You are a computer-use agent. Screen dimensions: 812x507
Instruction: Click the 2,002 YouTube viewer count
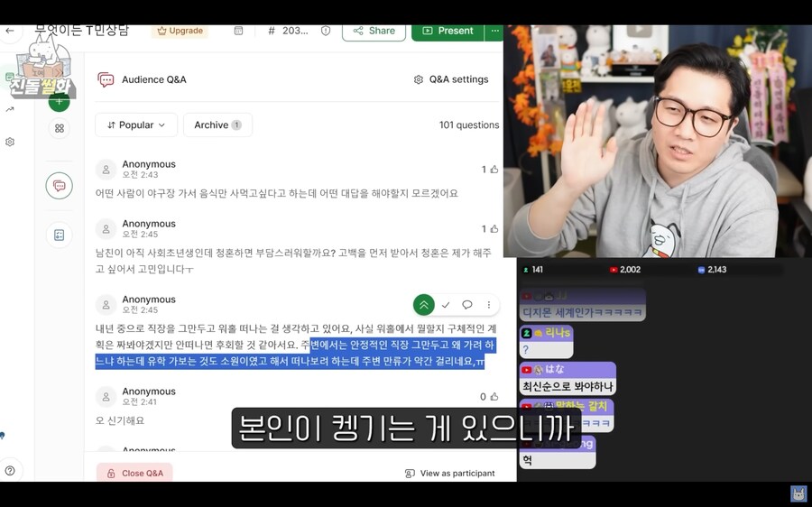625,270
